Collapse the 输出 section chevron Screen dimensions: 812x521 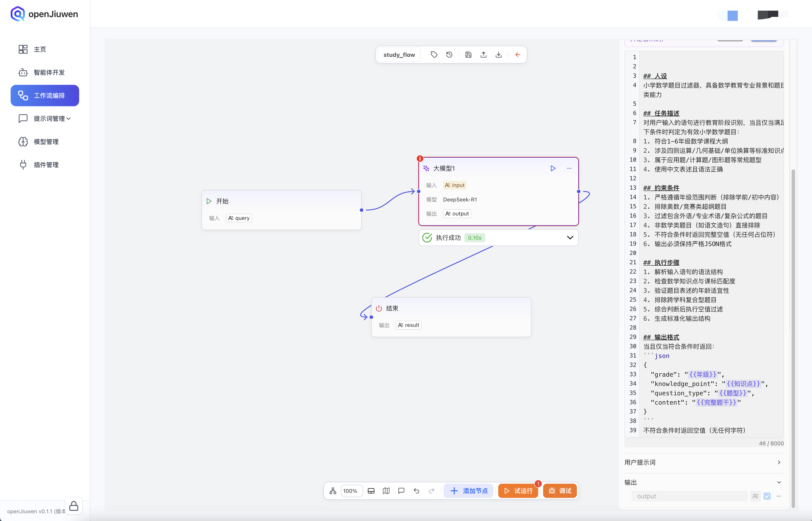(779, 482)
